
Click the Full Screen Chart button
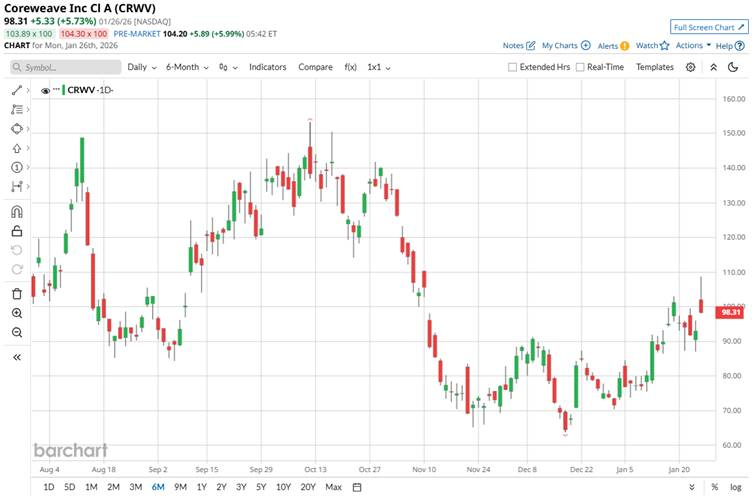pos(709,27)
